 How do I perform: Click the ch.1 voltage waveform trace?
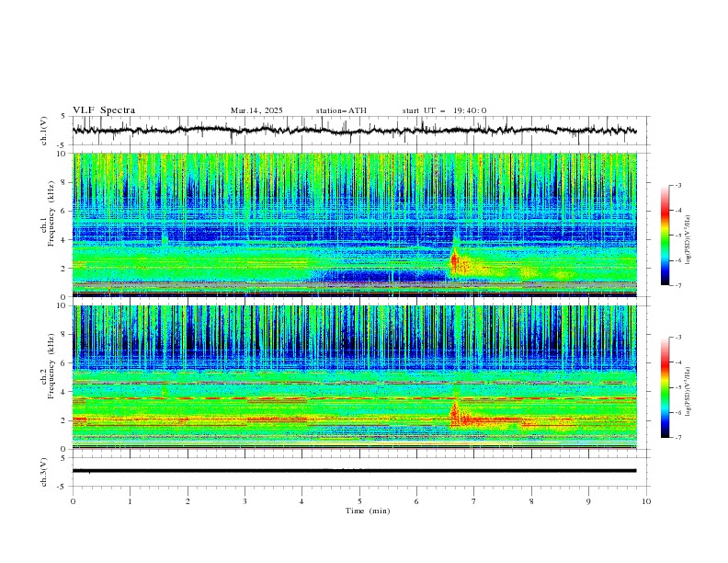coord(354,131)
